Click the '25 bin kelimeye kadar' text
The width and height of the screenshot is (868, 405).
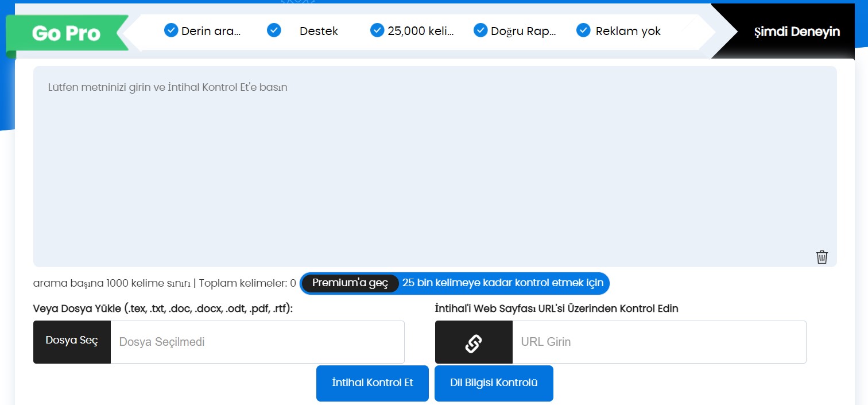click(x=502, y=283)
